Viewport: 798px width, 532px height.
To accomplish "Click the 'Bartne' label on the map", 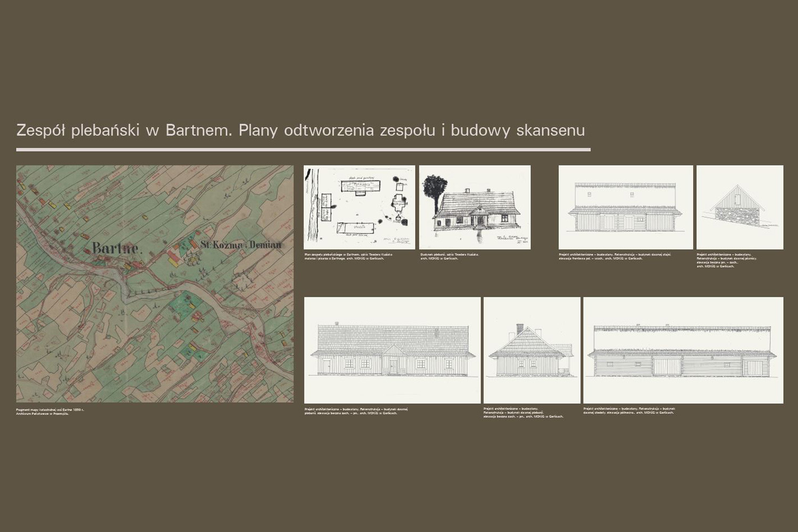I will (x=115, y=248).
